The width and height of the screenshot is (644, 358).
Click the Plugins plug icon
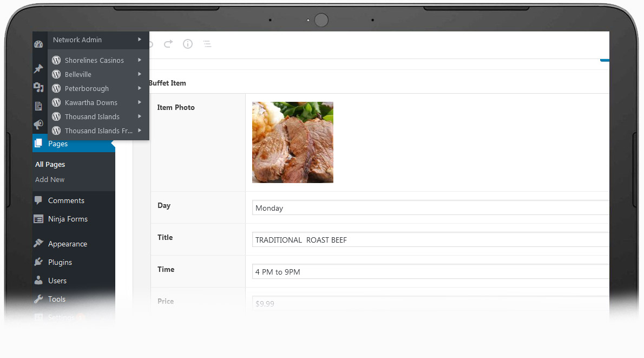tap(38, 262)
